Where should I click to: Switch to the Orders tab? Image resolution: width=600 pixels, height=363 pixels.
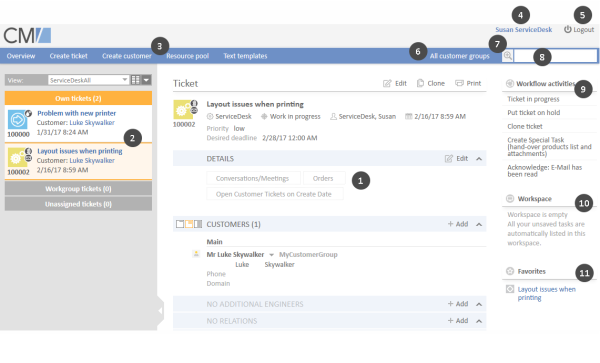coord(323,178)
